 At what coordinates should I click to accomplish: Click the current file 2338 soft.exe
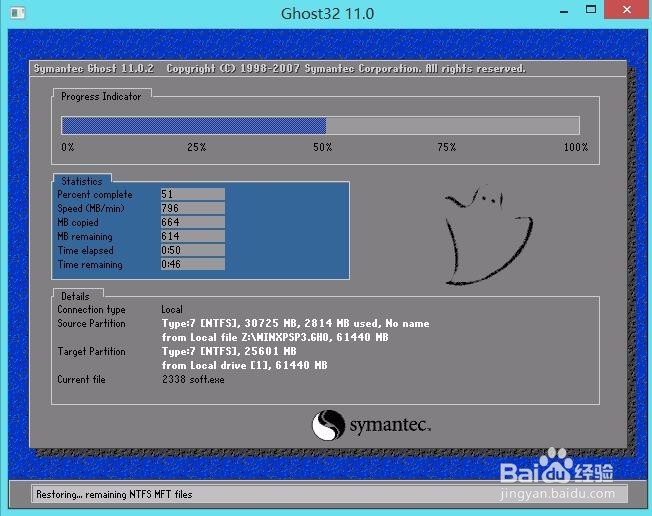193,380
